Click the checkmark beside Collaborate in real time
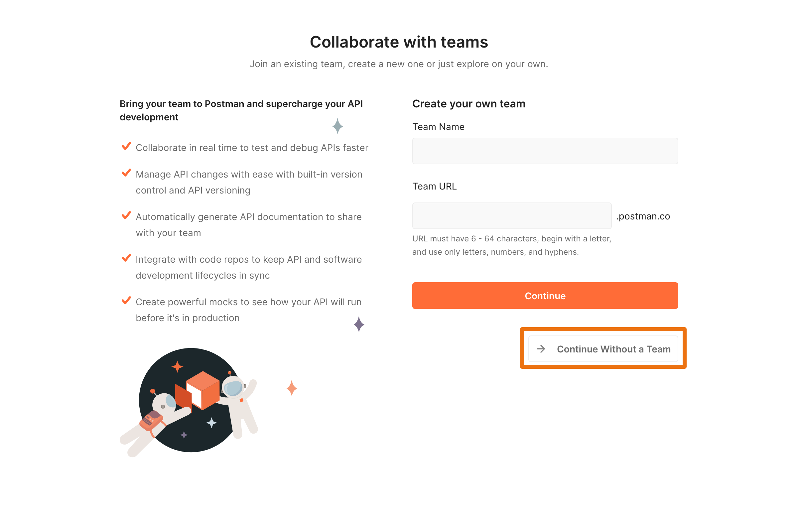The width and height of the screenshot is (798, 532). click(126, 146)
